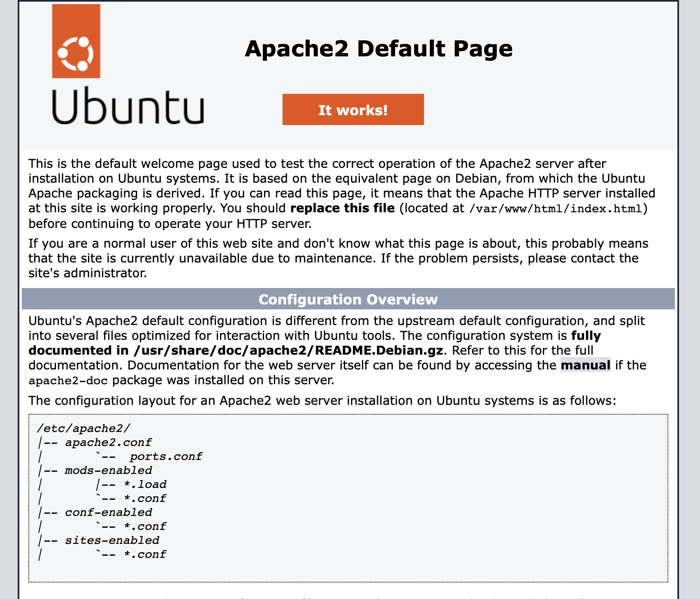The height and width of the screenshot is (599, 700).
Task: Click the /usr/share/doc/apache2/README.Debian.gz text
Action: pyautogui.click(x=288, y=351)
